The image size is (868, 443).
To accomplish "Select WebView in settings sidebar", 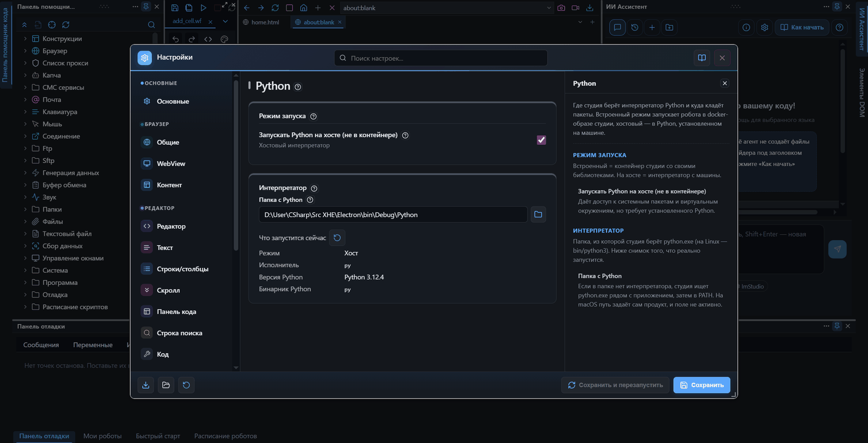I will click(171, 164).
